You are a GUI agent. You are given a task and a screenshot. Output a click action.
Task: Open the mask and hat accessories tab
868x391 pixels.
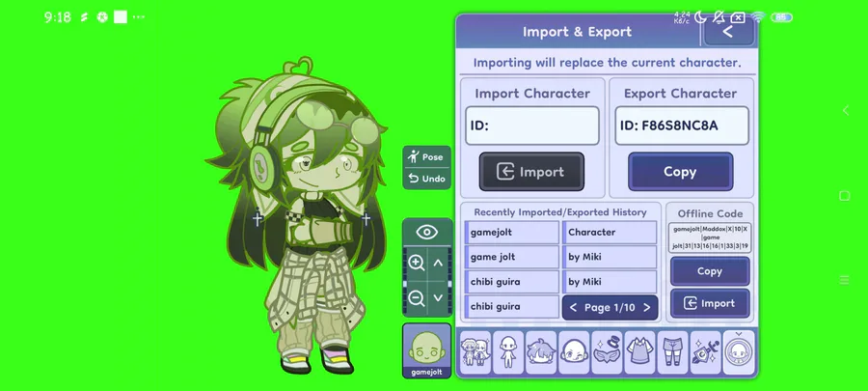click(x=607, y=352)
